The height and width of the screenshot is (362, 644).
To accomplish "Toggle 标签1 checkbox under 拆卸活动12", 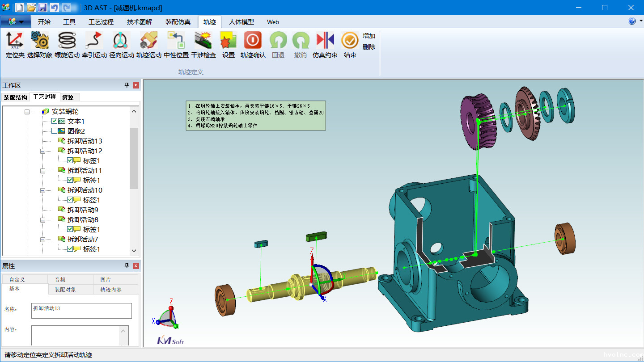I will [x=70, y=160].
